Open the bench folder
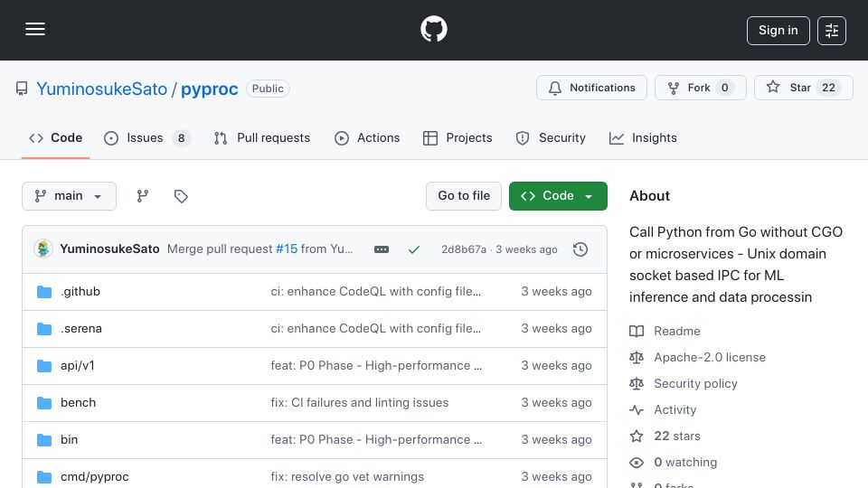 [78, 403]
